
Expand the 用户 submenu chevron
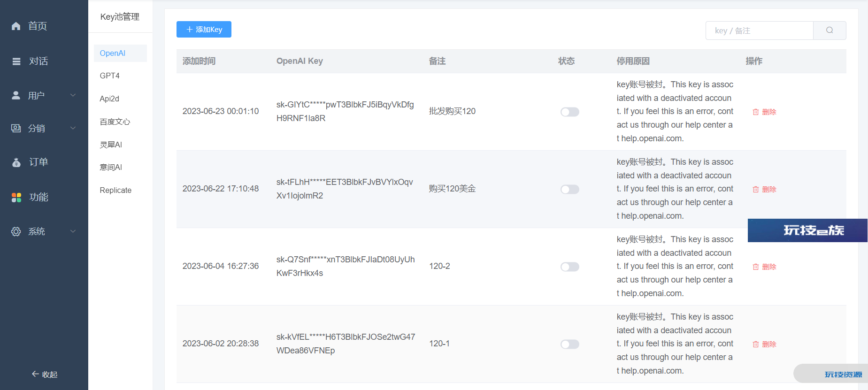pyautogui.click(x=73, y=95)
